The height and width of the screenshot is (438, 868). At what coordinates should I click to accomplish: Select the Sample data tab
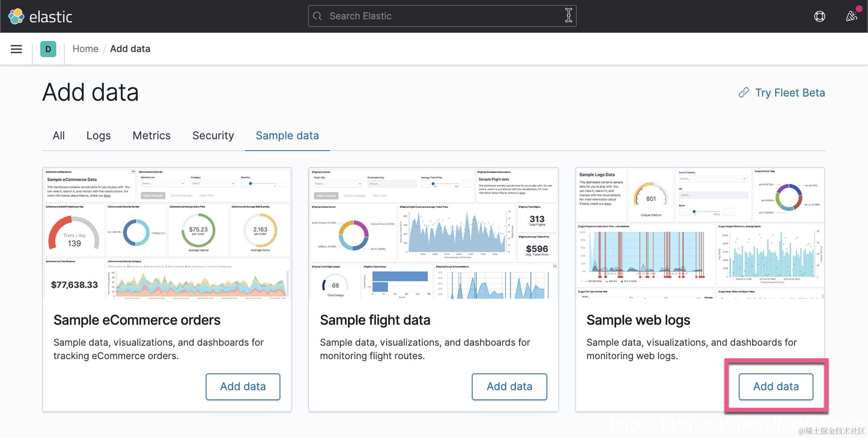pos(288,136)
